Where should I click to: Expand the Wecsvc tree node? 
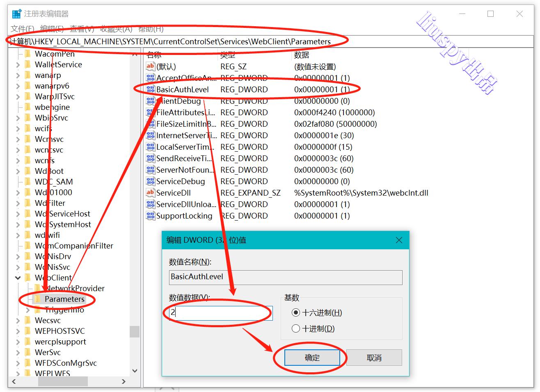(x=18, y=320)
